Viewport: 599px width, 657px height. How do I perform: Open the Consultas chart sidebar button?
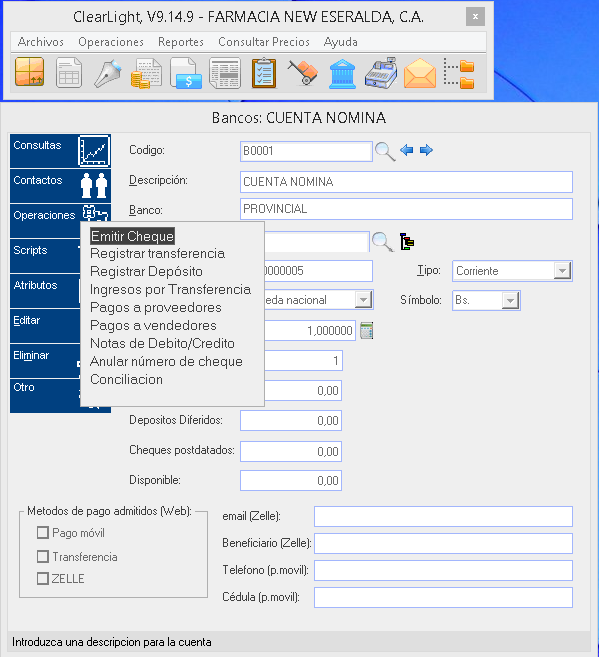tap(60, 151)
